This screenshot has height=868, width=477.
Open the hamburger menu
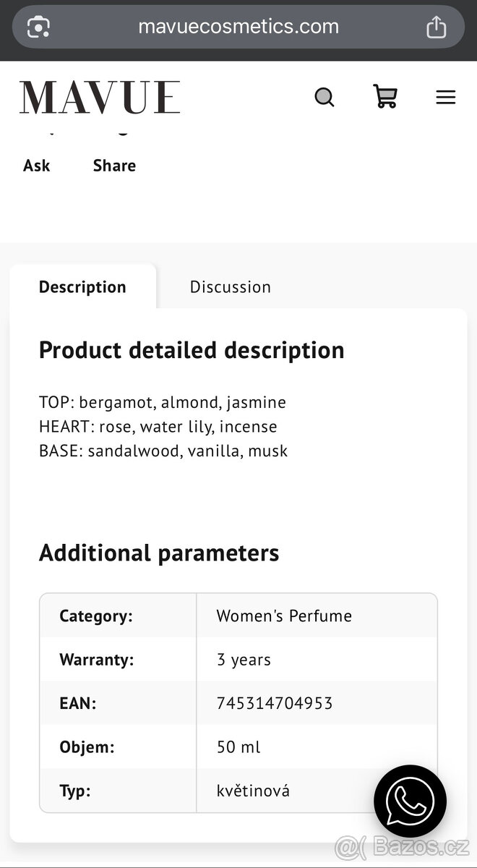click(x=446, y=97)
